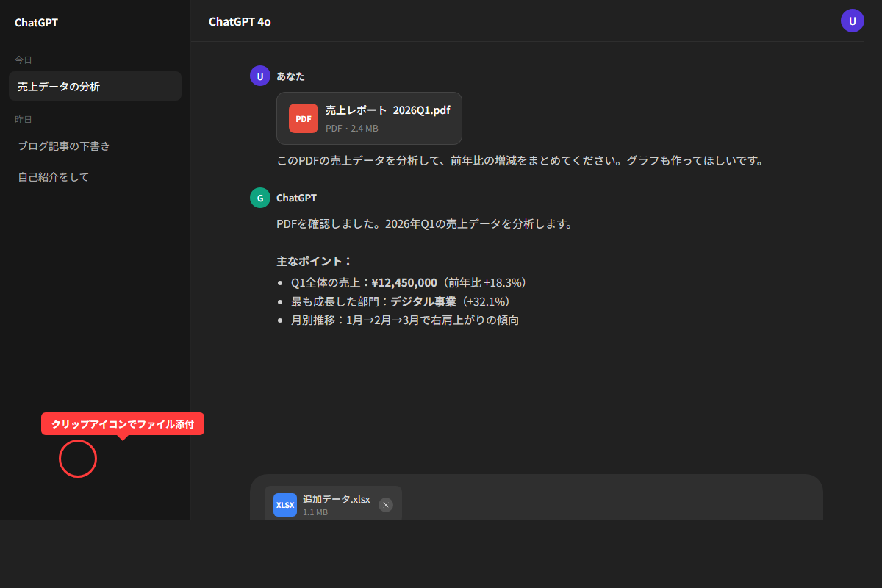Click the クリップアイコンでファイル添付 tooltip badge
This screenshot has width=882, height=588.
pyautogui.click(x=122, y=423)
